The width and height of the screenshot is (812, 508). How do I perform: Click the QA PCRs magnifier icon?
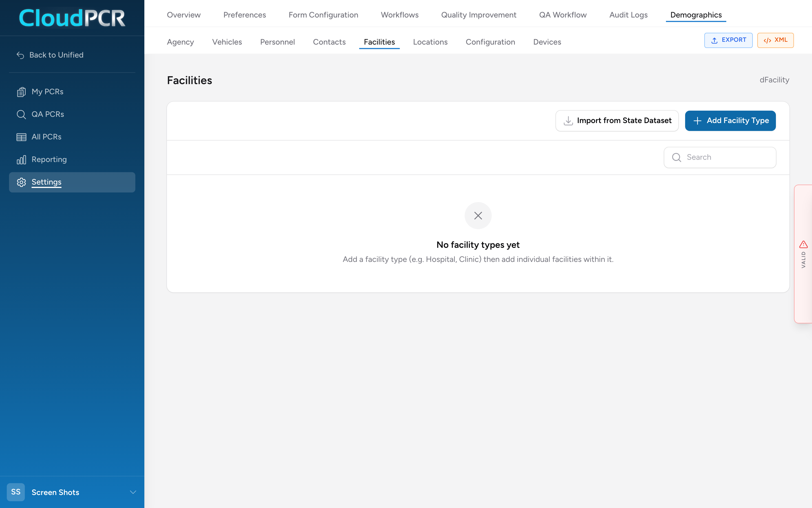pos(21,114)
